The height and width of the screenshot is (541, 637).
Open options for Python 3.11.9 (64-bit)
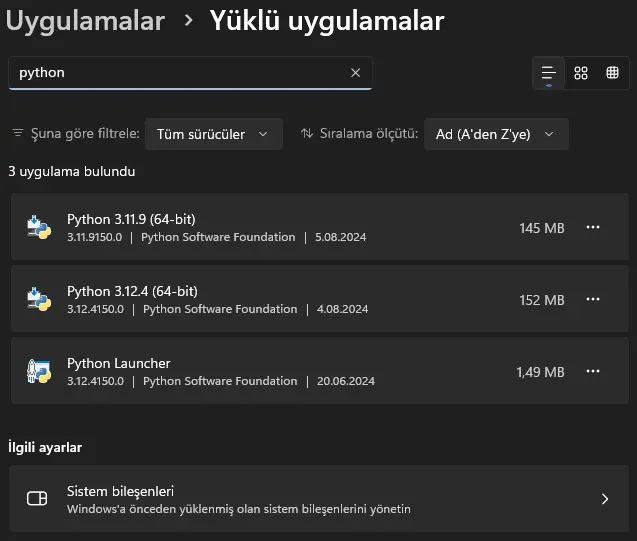593,227
